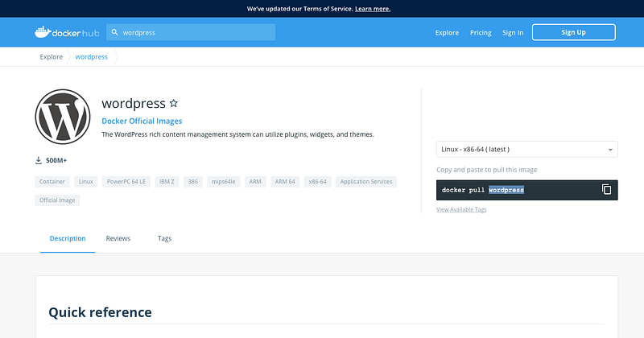
Task: Switch to the Tags tab
Action: click(x=164, y=239)
